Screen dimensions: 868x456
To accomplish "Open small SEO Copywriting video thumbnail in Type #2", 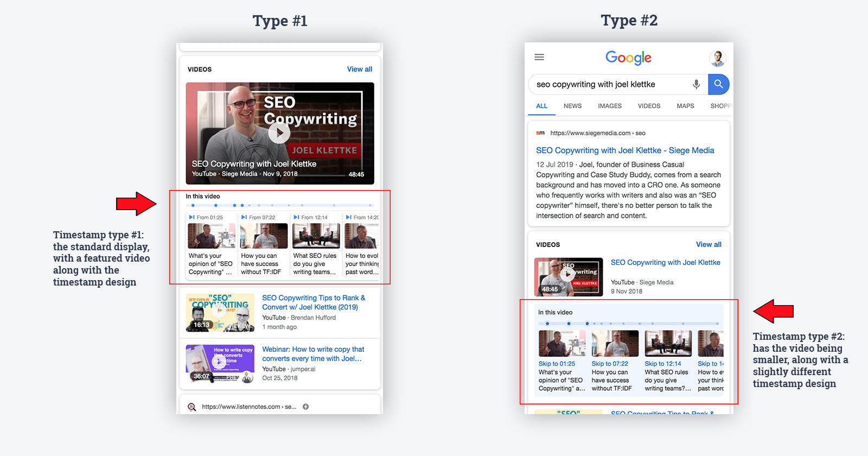I will coord(569,277).
